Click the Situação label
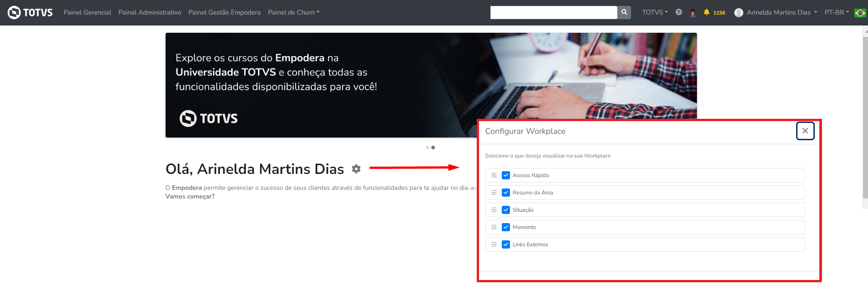Image resolution: width=868 pixels, height=295 pixels. 523,210
